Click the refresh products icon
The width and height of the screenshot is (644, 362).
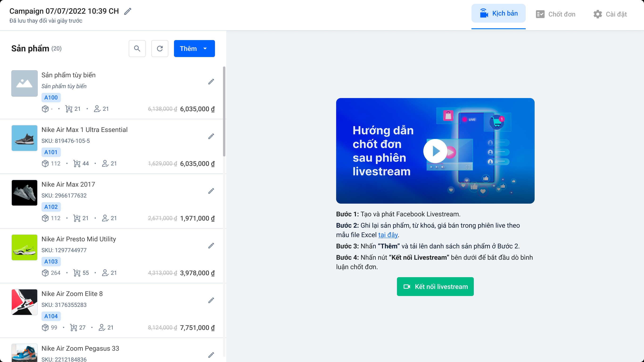coord(160,49)
